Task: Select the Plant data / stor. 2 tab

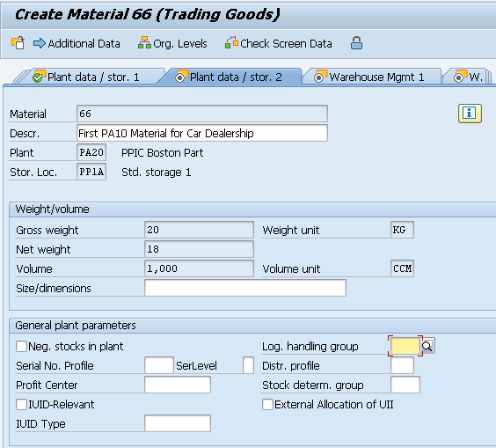Action: [230, 77]
